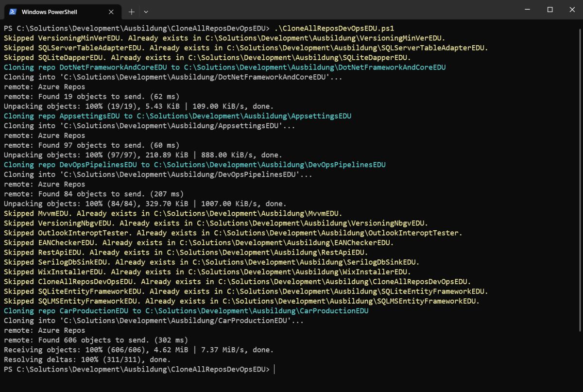
Task: Click the 'Skipped RestApiEDU' line
Action: 186,252
